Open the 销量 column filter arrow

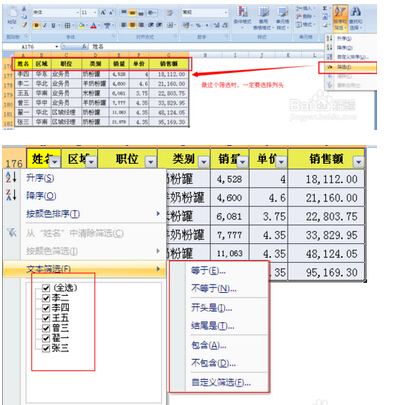(x=243, y=162)
